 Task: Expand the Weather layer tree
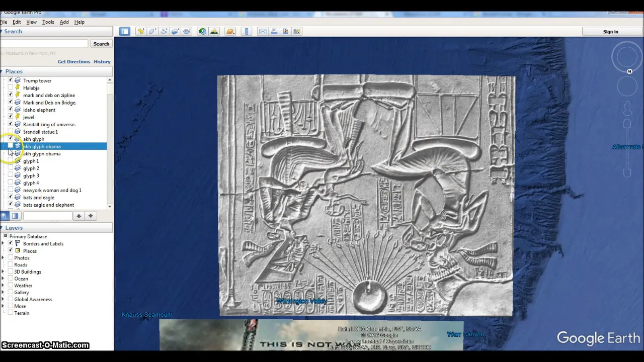point(3,286)
